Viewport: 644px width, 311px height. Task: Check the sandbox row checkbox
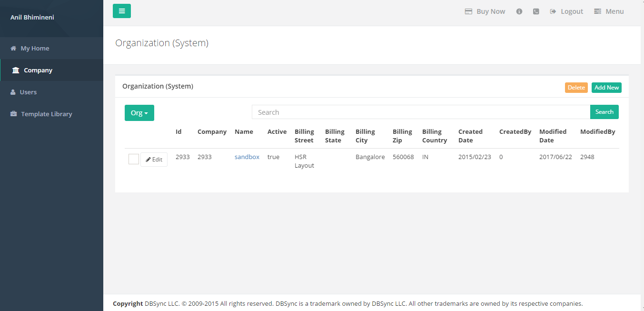click(x=134, y=159)
